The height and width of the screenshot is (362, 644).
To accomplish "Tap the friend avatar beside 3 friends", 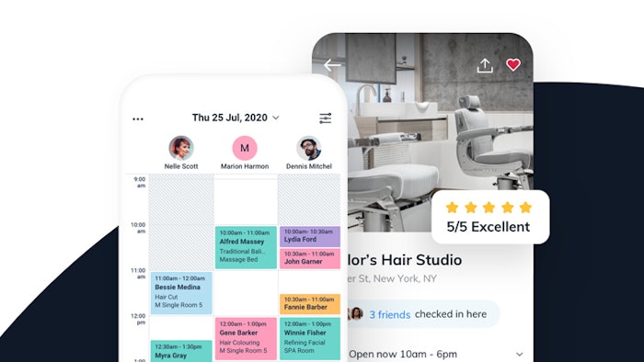I will (357, 313).
